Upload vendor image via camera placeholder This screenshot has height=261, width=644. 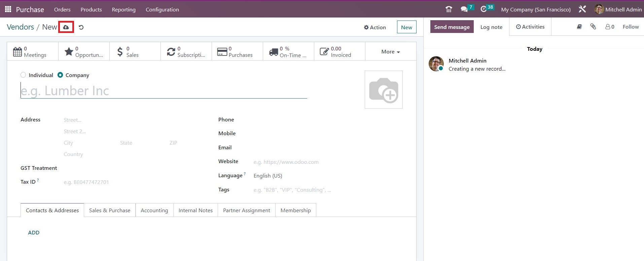(x=384, y=90)
